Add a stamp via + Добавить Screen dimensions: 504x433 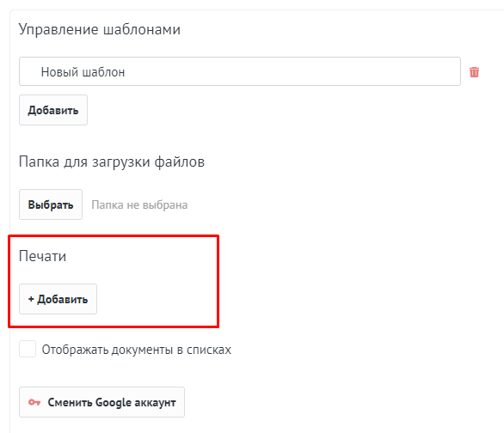pyautogui.click(x=58, y=299)
